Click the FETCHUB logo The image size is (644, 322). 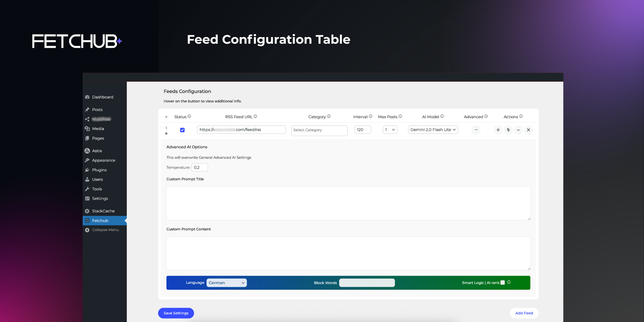(77, 41)
